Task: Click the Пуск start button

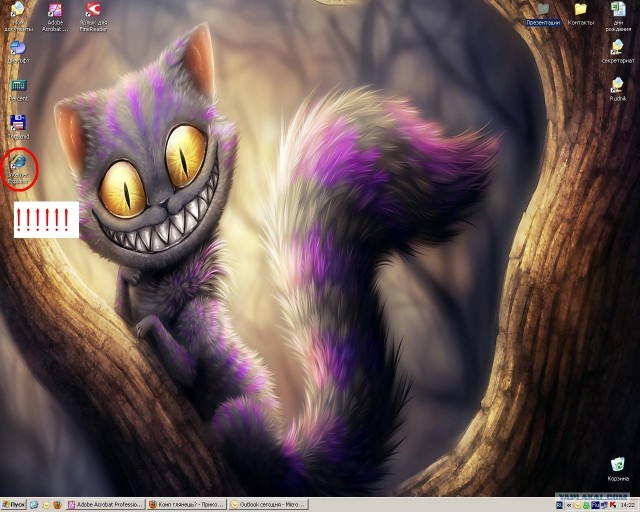Action: [13, 505]
